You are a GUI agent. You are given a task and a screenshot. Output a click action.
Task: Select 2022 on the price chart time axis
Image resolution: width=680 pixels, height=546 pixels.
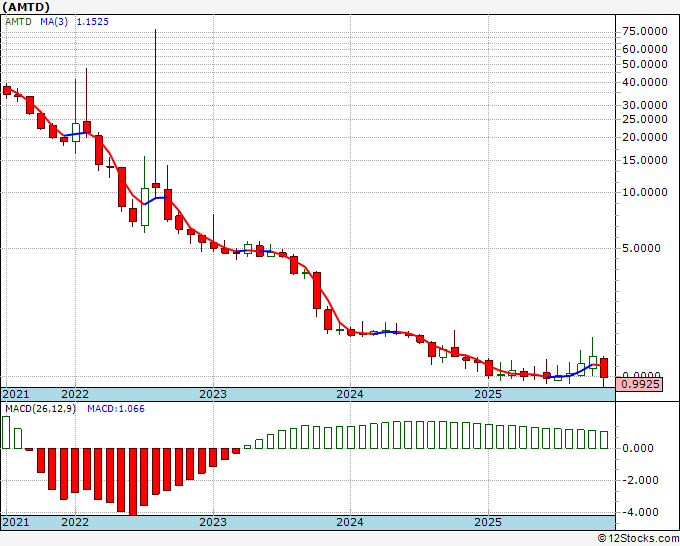(x=75, y=394)
